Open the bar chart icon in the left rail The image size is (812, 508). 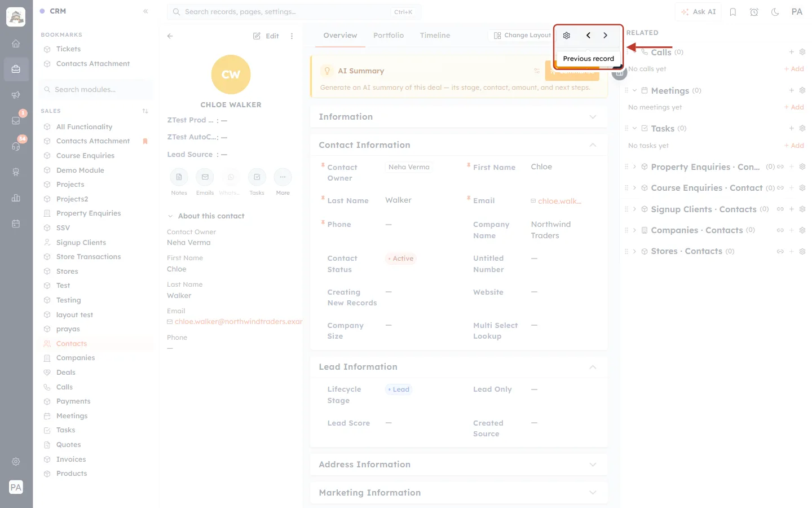[16, 198]
